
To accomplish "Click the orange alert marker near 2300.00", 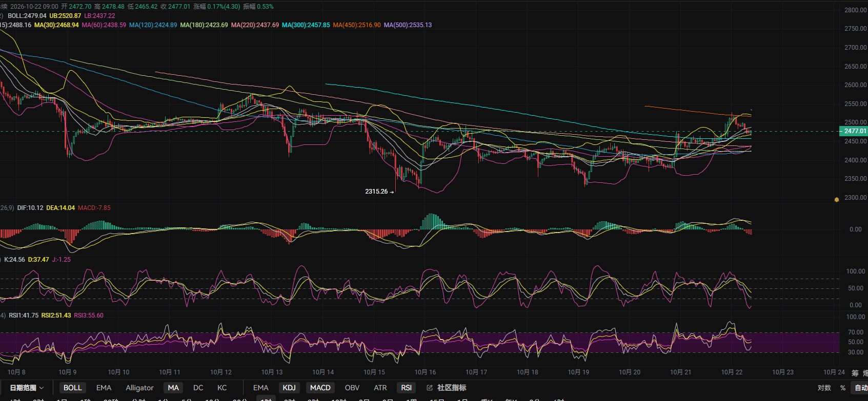I will coord(837,199).
